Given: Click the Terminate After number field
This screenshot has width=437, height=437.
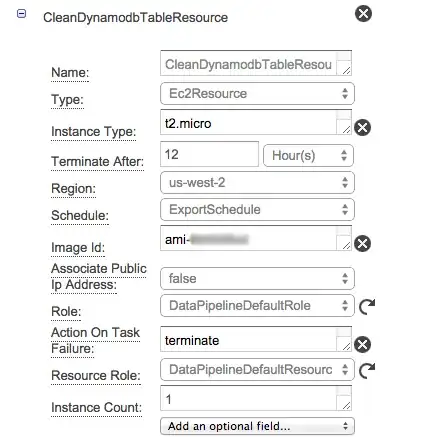Looking at the screenshot, I should point(209,154).
